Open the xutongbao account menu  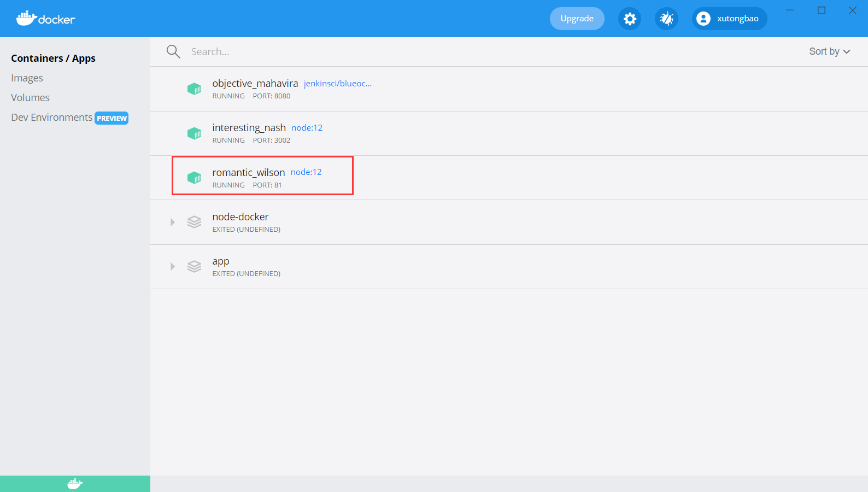tap(729, 19)
